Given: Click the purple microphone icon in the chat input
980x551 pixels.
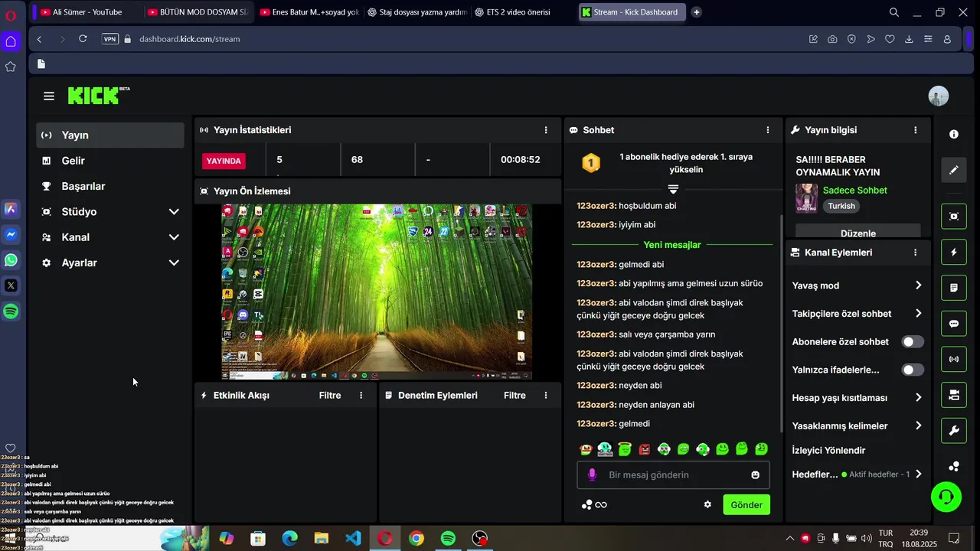Looking at the screenshot, I should 592,474.
